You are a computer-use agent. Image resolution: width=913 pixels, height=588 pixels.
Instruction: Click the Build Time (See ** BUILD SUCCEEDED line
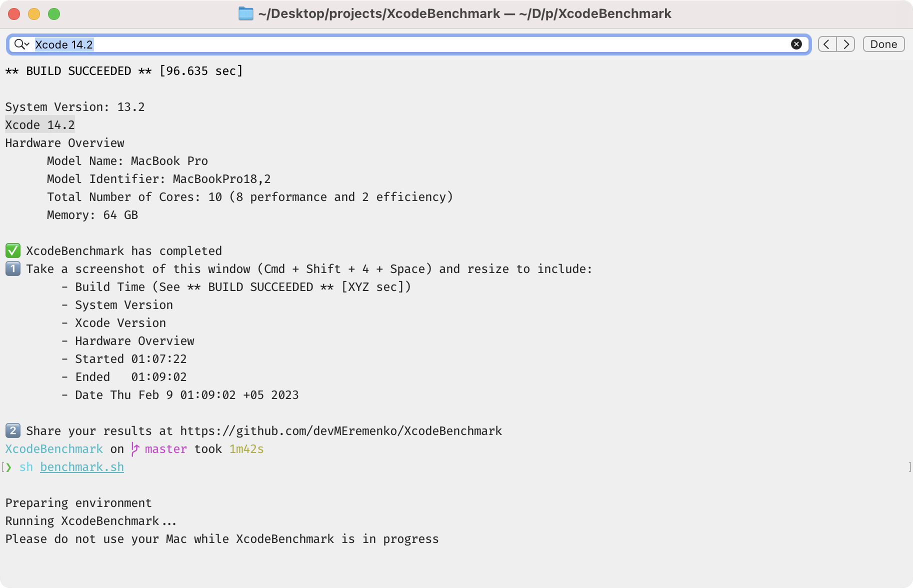(x=236, y=287)
